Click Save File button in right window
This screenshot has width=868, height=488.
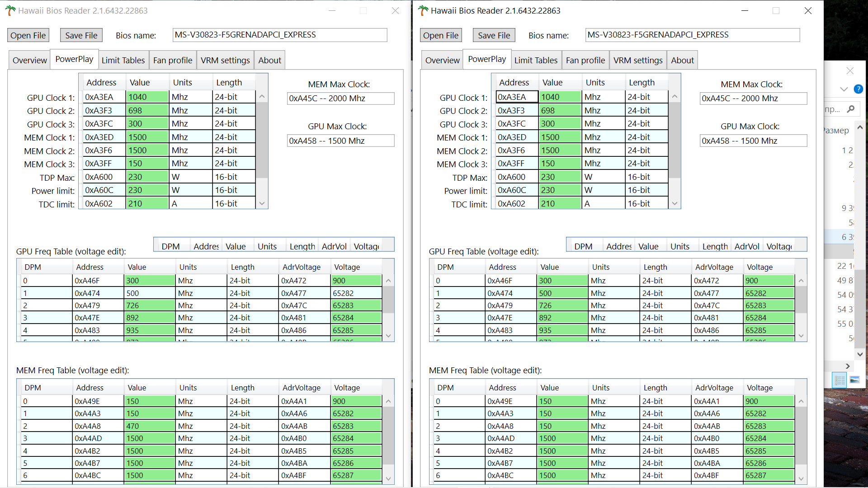(494, 35)
